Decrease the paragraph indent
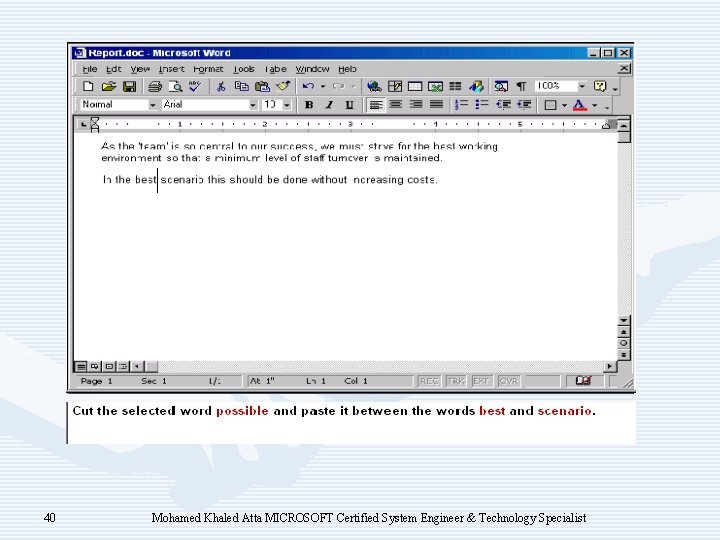 point(503,105)
